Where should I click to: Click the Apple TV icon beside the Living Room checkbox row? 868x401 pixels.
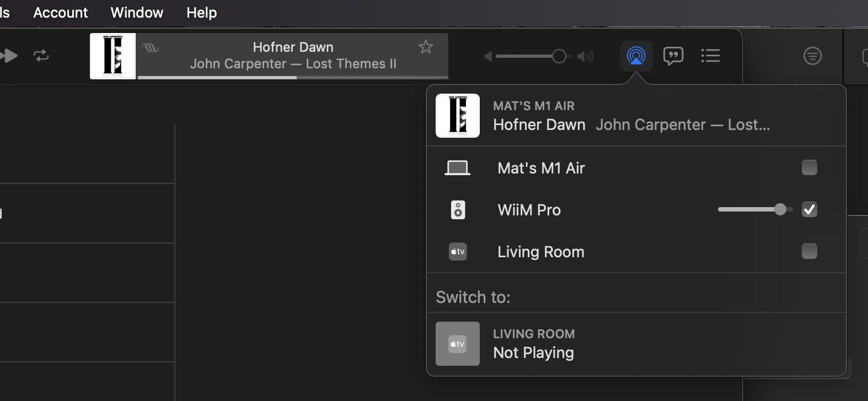458,252
